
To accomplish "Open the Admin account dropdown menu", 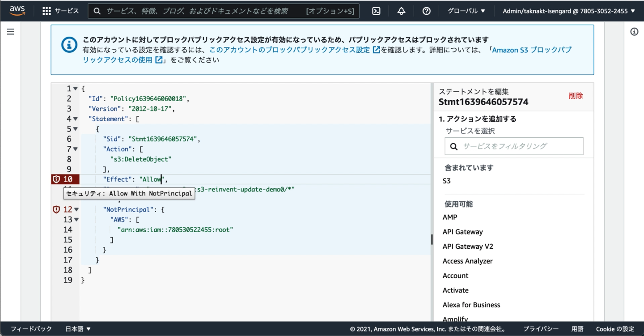I will (569, 11).
